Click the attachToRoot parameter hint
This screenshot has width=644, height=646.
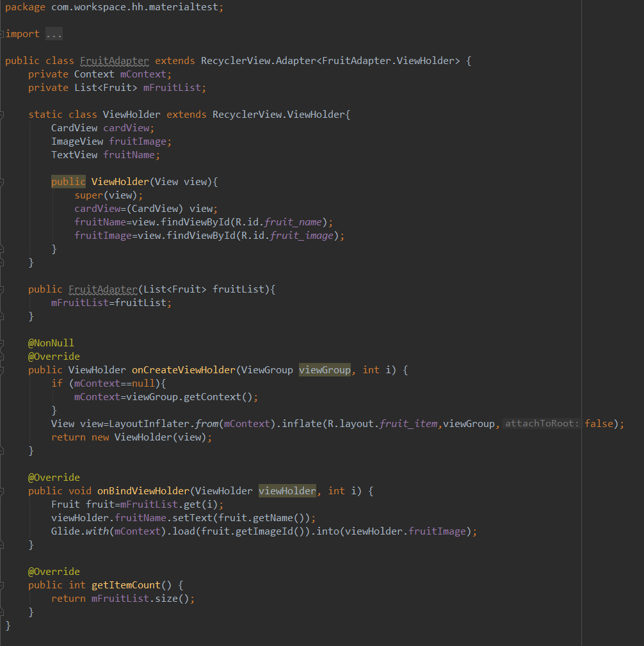click(542, 424)
